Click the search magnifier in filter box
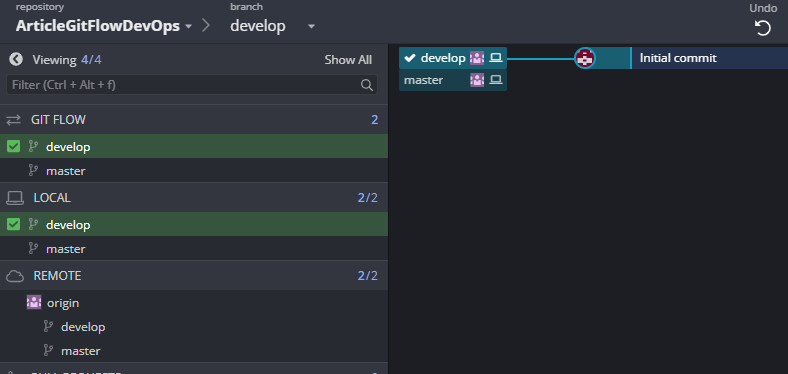 click(367, 85)
